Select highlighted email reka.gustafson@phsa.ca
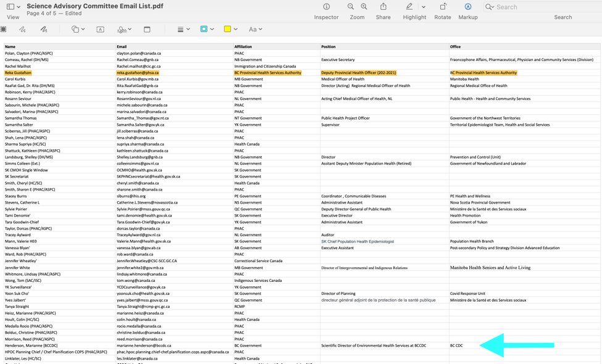602x364 pixels. (138, 73)
